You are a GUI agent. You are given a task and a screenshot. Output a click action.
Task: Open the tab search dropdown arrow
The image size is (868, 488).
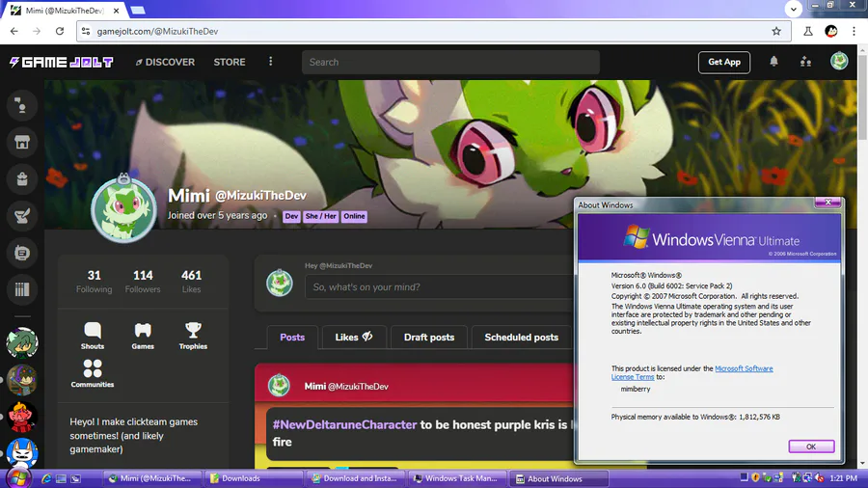[794, 9]
